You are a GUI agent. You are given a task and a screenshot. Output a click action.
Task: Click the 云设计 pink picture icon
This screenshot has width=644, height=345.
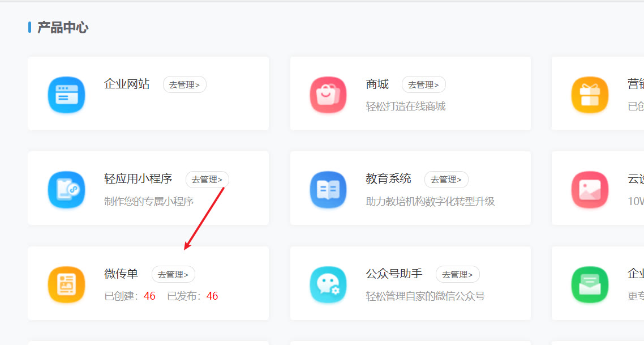[590, 188]
